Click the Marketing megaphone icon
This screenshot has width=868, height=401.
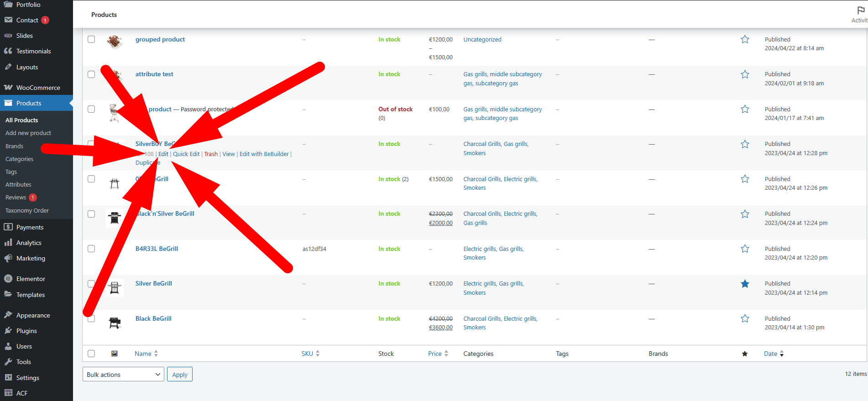click(8, 258)
